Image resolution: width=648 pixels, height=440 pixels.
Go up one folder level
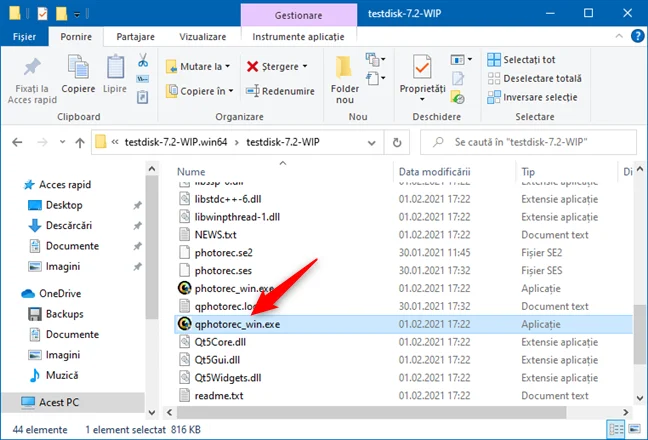tap(80, 143)
